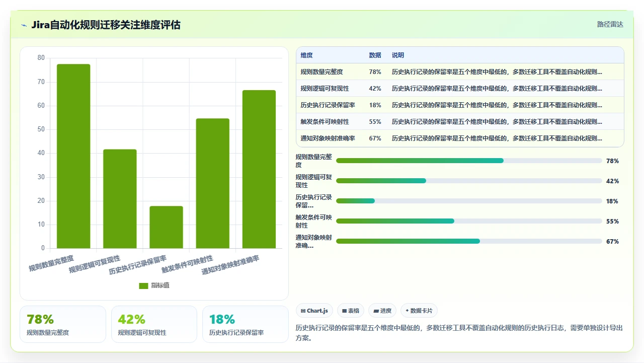Click the Jira自动化规则迁移关注维度评估 title
This screenshot has width=644, height=363.
tap(106, 25)
